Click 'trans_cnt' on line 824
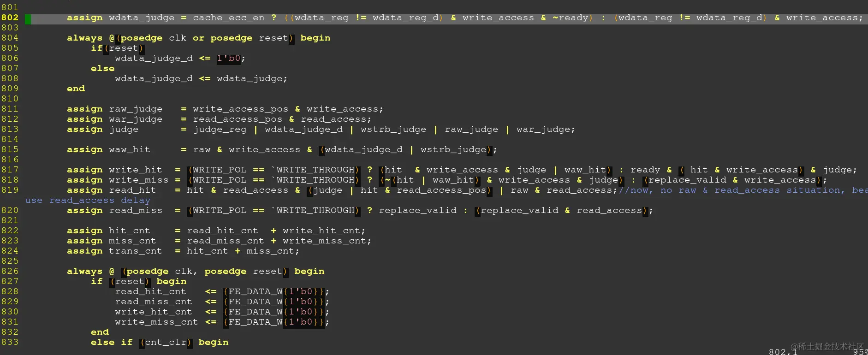This screenshot has height=355, width=868. pyautogui.click(x=136, y=251)
